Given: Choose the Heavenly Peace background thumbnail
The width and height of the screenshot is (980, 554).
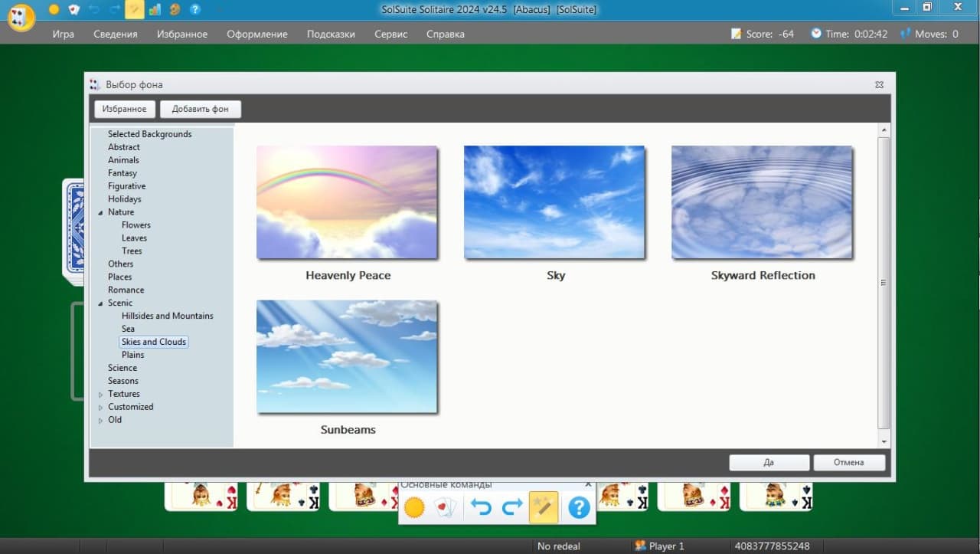Looking at the screenshot, I should click(x=347, y=203).
